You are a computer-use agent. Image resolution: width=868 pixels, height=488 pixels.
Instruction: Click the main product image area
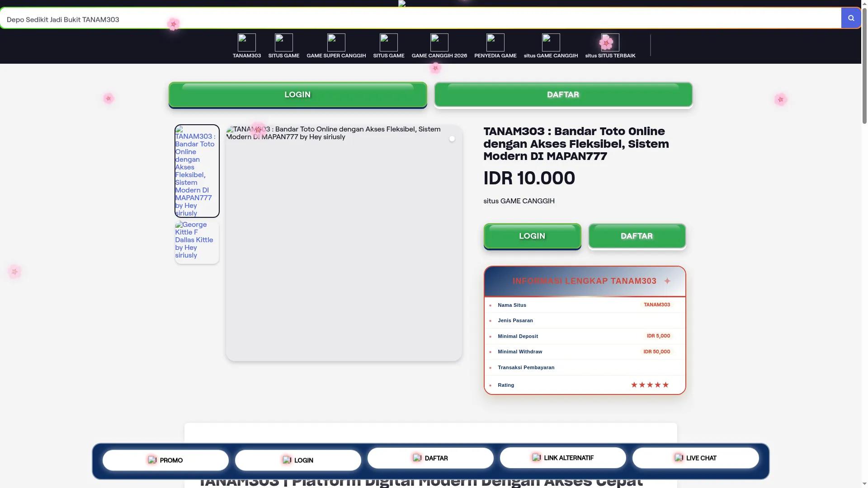344,243
